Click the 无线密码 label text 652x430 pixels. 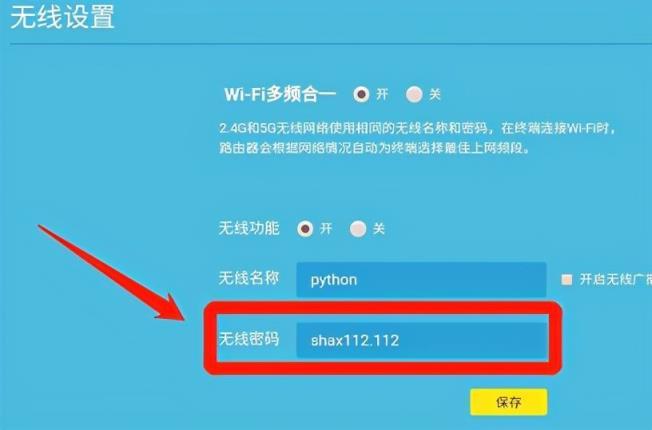tap(249, 339)
